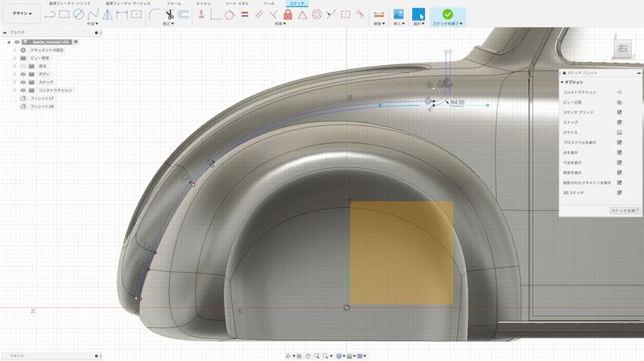
Task: Expand the スケッチ folder in browser
Action: click(14, 82)
